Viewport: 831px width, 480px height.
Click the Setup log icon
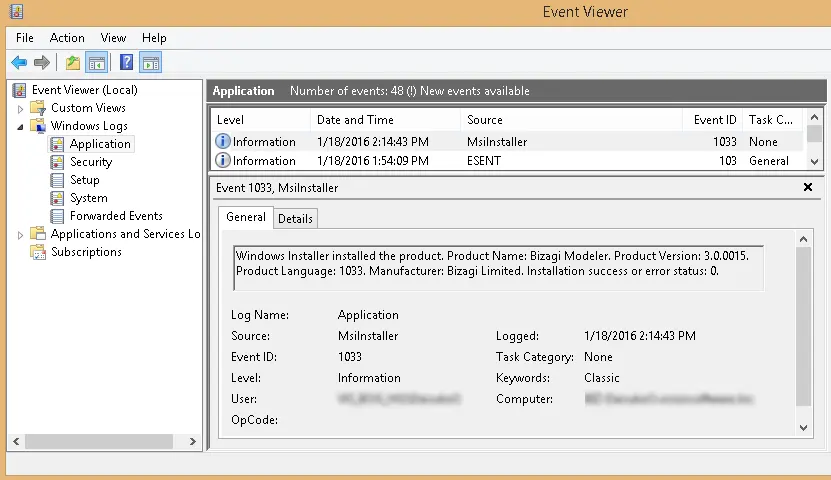(57, 180)
